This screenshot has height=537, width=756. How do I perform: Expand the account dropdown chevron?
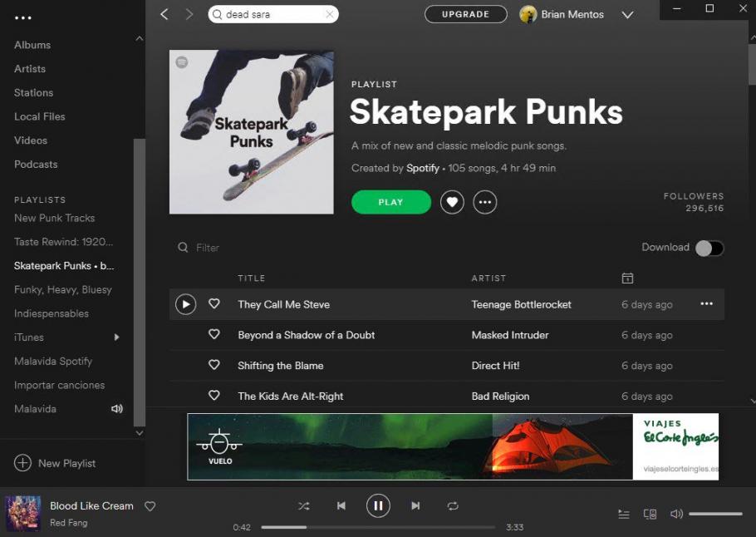[627, 15]
